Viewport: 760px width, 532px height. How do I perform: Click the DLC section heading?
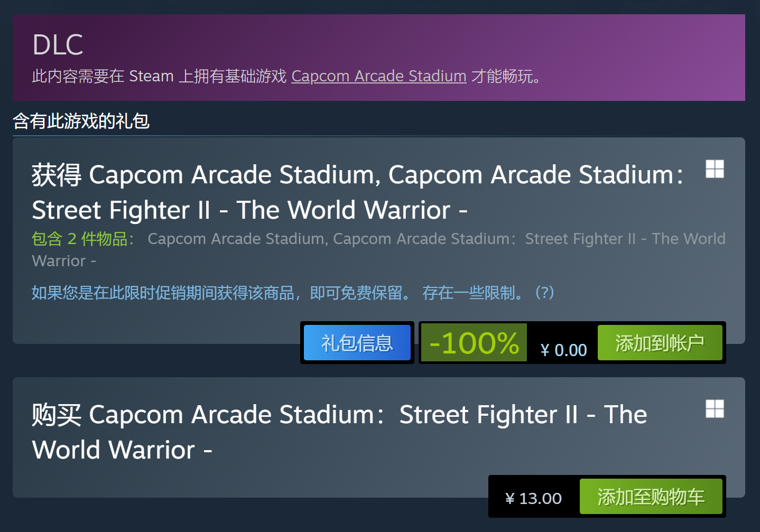(57, 44)
